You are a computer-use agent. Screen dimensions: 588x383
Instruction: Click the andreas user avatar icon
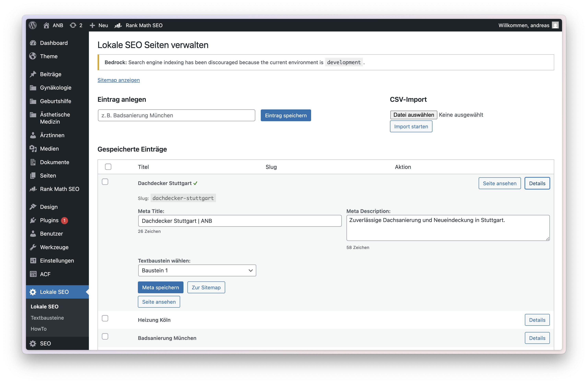555,25
